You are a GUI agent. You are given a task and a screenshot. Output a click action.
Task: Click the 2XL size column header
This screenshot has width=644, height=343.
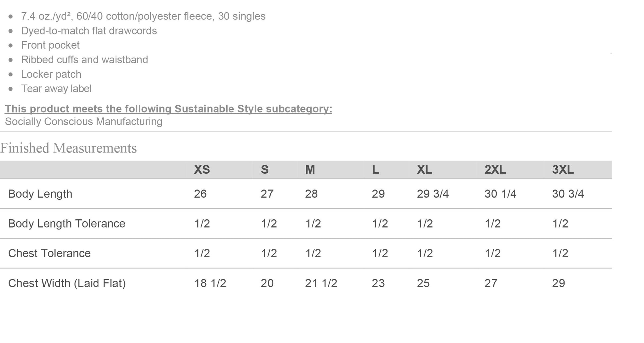(x=495, y=170)
